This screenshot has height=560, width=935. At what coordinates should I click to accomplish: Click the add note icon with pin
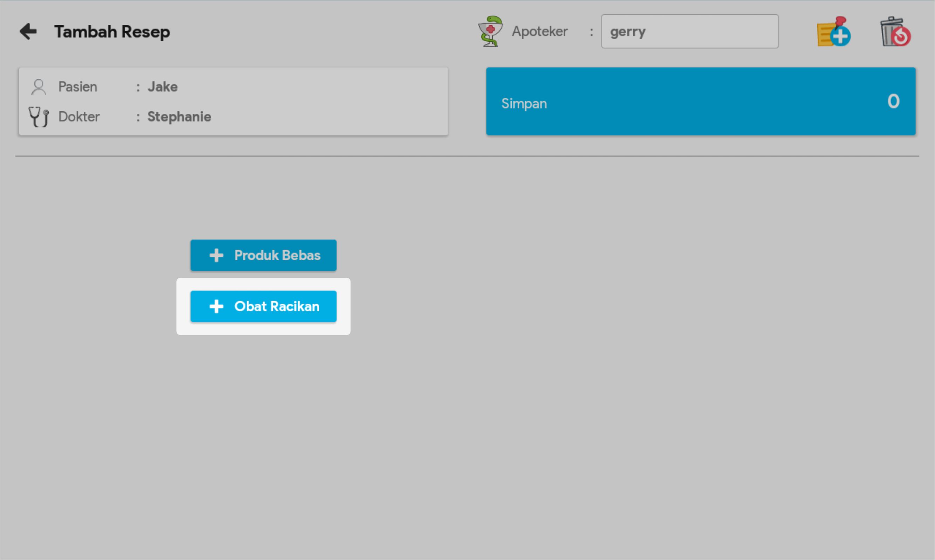coord(833,32)
